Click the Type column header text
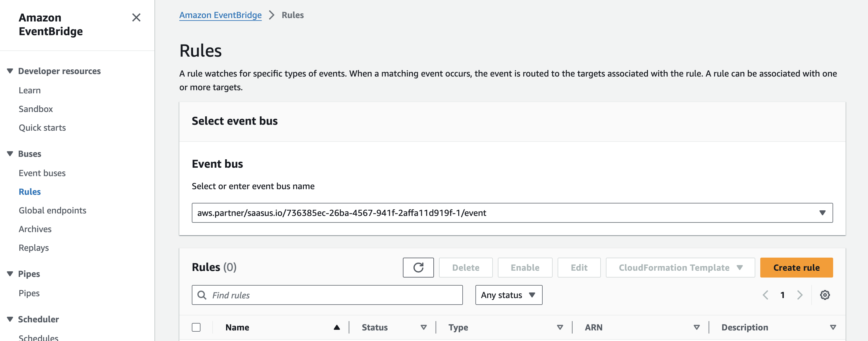868x341 pixels. (x=458, y=328)
